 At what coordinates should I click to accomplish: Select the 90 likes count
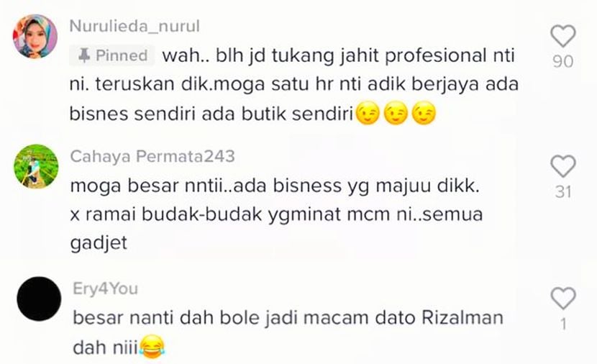click(562, 61)
